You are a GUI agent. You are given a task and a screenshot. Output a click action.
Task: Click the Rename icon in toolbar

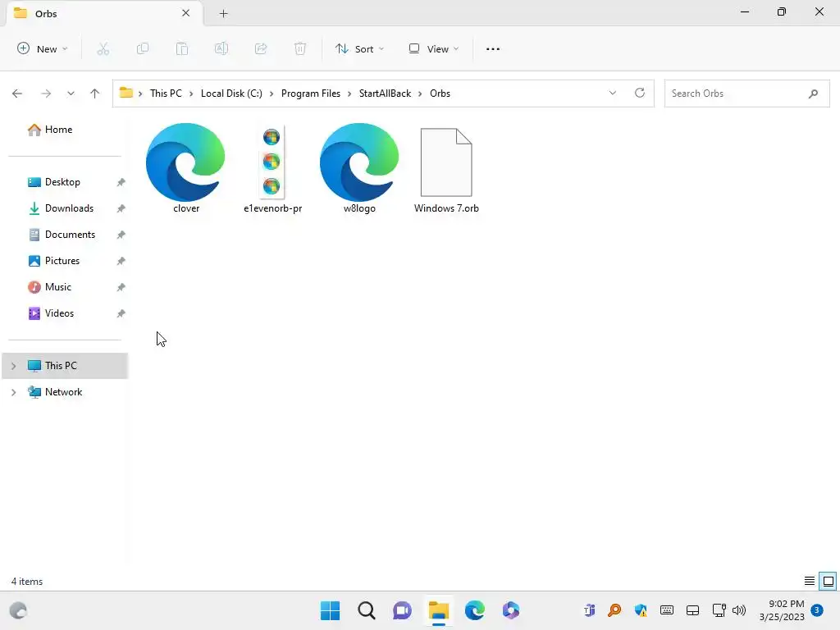(x=221, y=48)
